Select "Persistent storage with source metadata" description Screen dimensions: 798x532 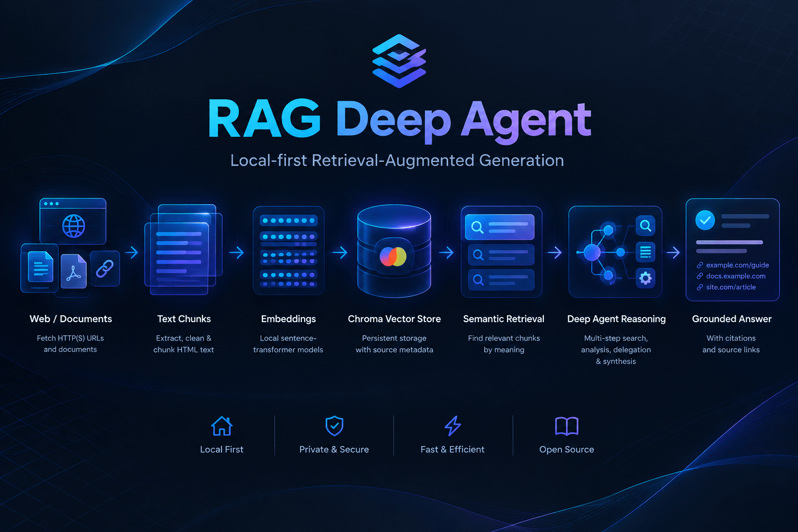394,344
